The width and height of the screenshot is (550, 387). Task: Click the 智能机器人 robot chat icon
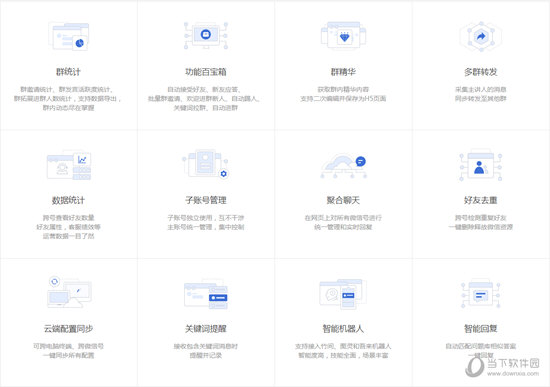[x=343, y=294]
